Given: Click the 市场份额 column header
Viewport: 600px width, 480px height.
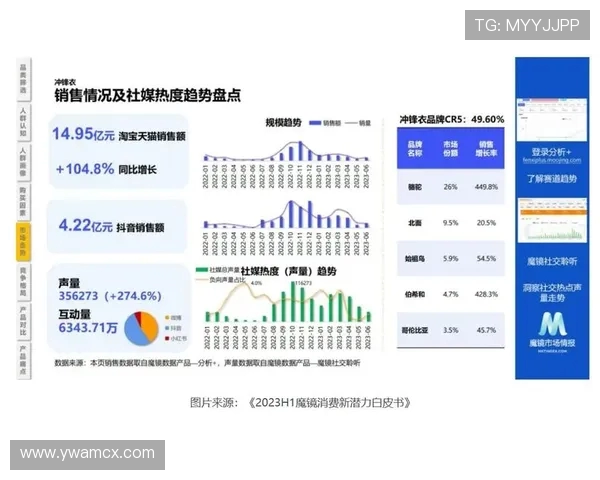Looking at the screenshot, I should tap(450, 149).
